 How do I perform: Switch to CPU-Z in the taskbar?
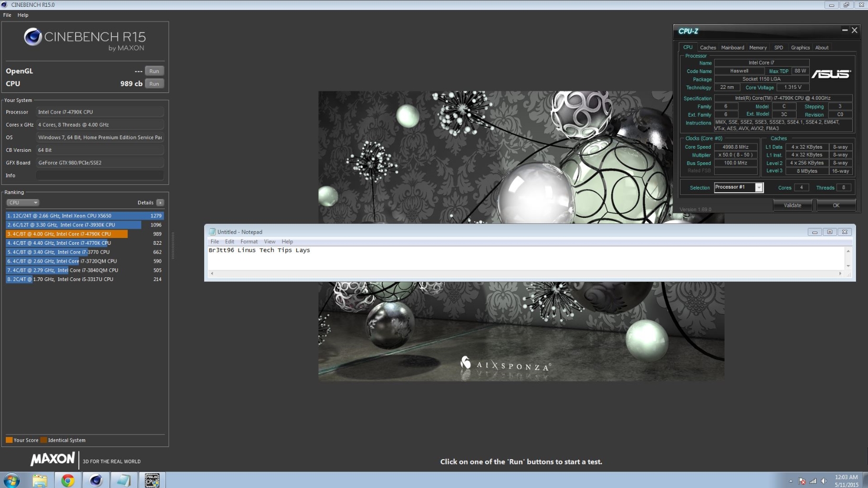pos(152,480)
